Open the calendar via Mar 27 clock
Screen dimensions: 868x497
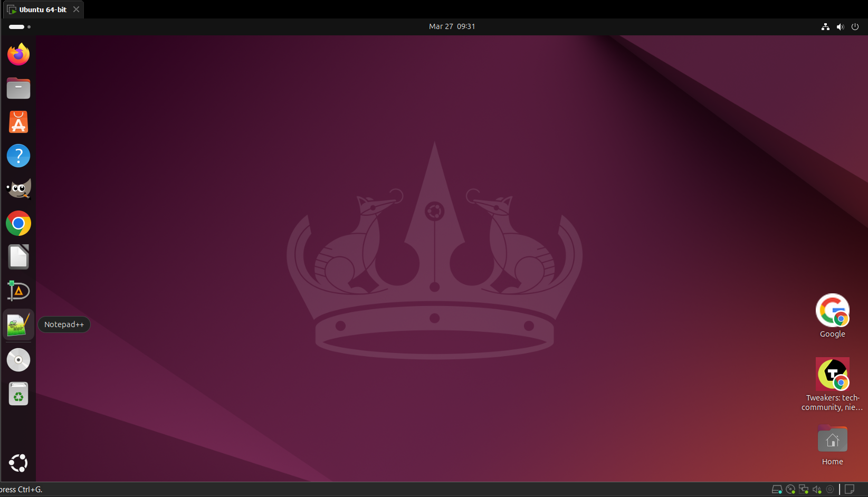[452, 26]
